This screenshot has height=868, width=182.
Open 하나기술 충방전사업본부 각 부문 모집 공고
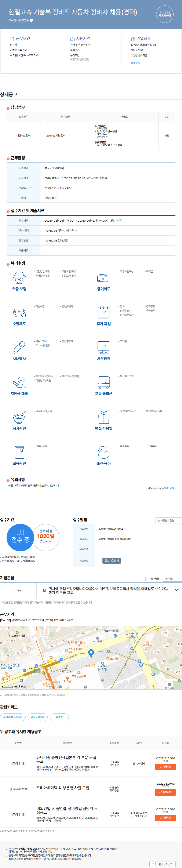[x=66, y=759]
